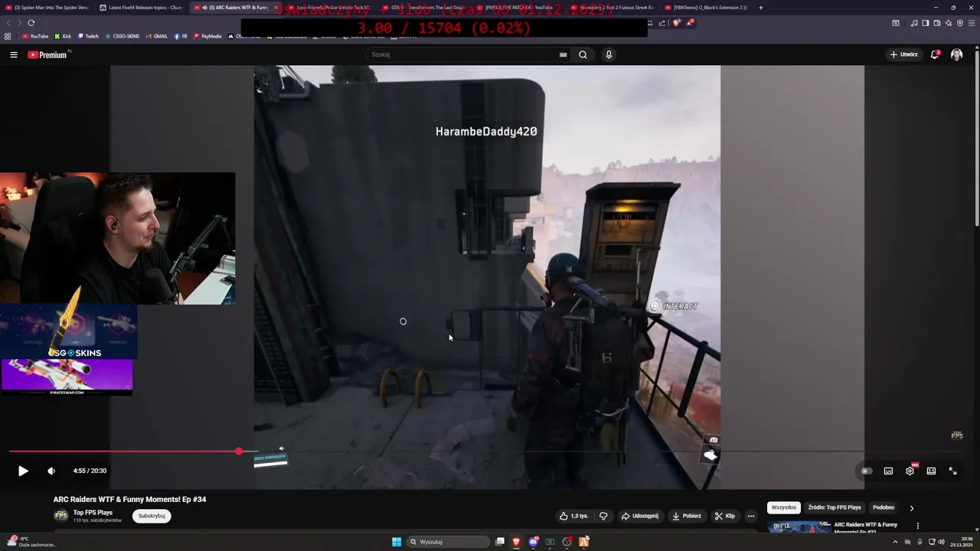Open the PayMedia bookmark

[207, 36]
